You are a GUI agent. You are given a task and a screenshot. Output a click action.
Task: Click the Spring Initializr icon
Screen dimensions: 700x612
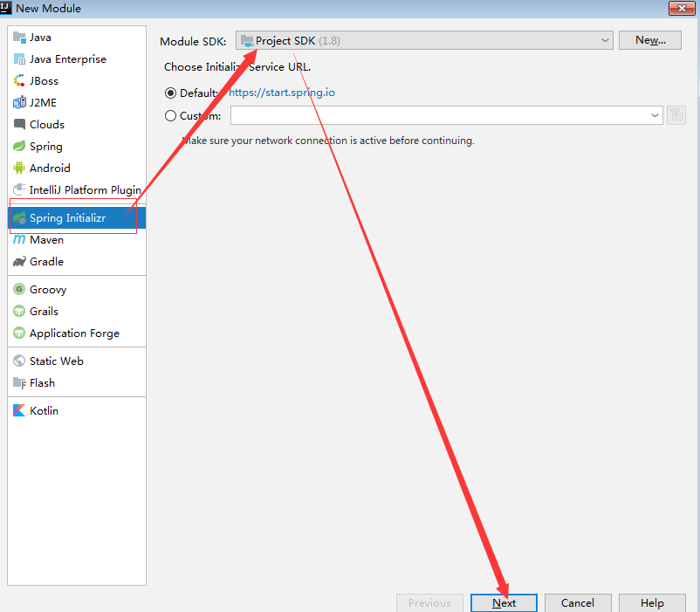pos(19,218)
